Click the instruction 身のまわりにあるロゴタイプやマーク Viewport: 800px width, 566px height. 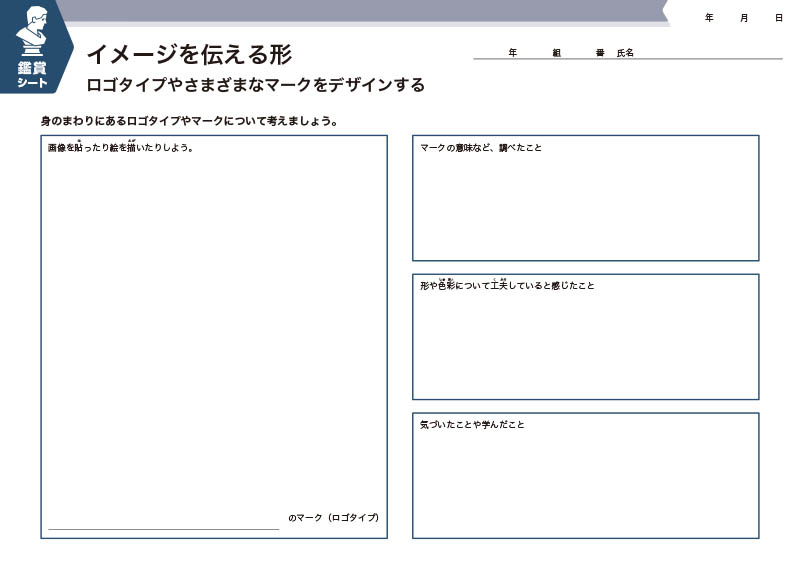132,121
